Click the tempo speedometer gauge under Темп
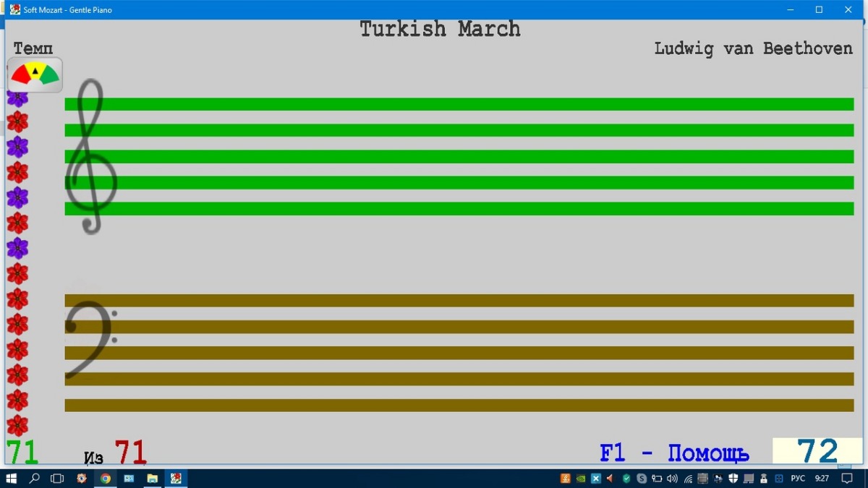The height and width of the screenshot is (488, 868). pos(35,74)
